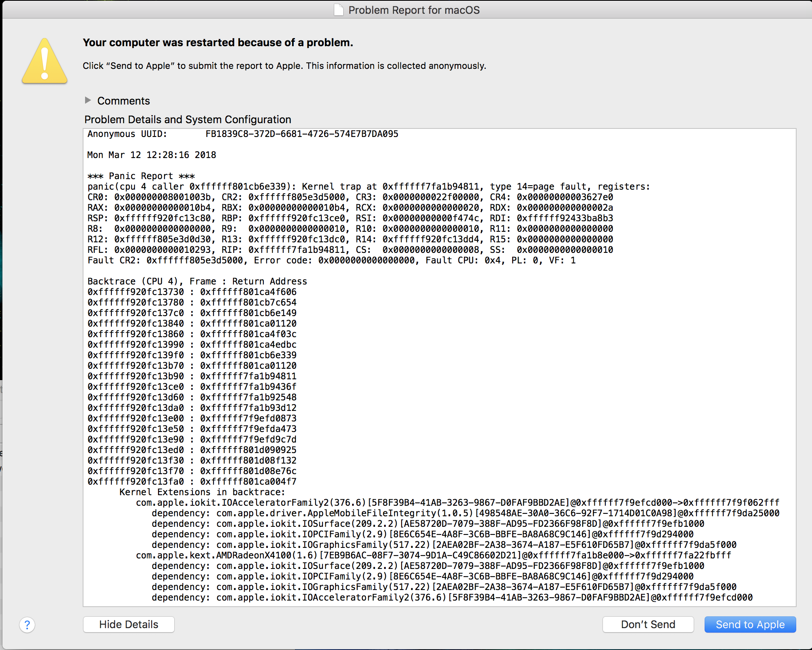This screenshot has width=812, height=650.
Task: Open help with the question mark button
Action: [27, 625]
